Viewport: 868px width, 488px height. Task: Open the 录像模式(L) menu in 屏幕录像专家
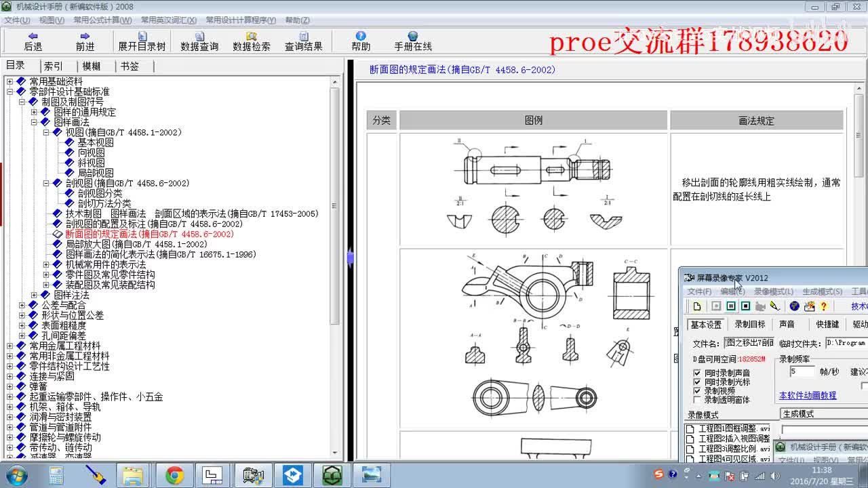(774, 291)
